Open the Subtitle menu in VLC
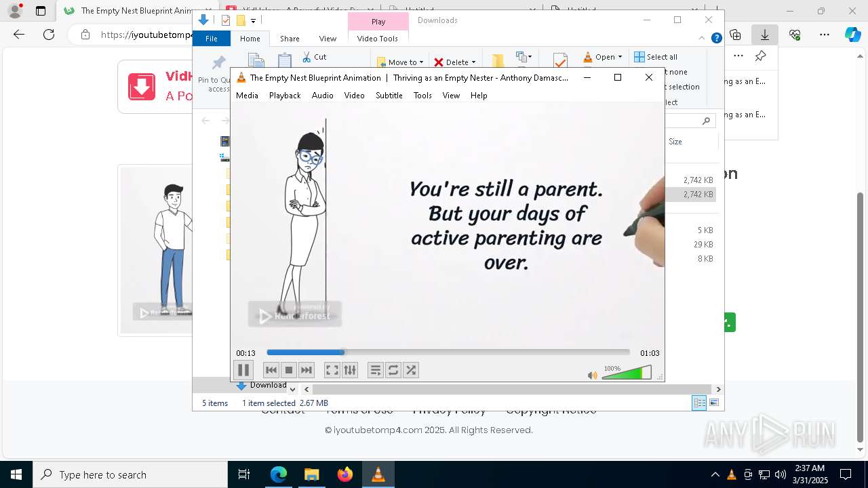 coord(389,96)
